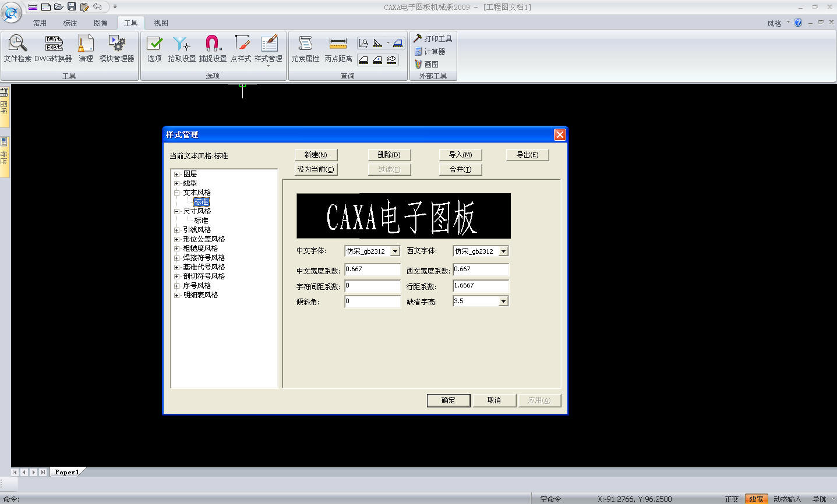Switch to the 图幅 ribbon tab
This screenshot has height=504, width=837.
click(x=100, y=23)
